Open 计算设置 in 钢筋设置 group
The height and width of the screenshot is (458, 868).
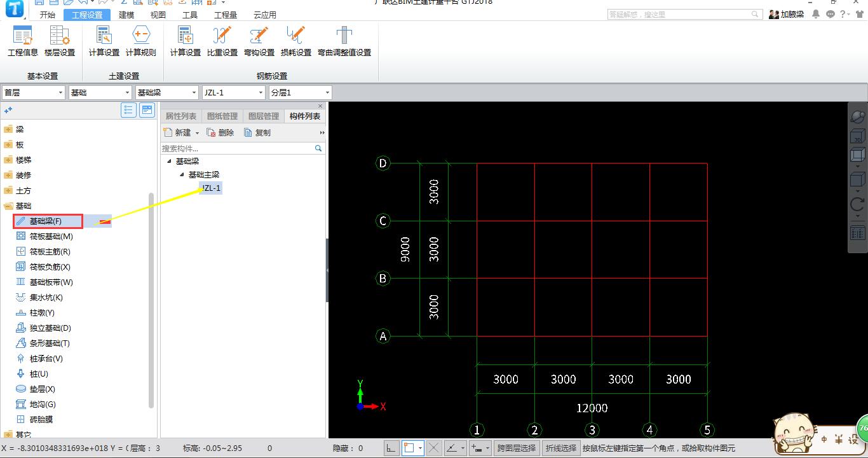coord(186,41)
